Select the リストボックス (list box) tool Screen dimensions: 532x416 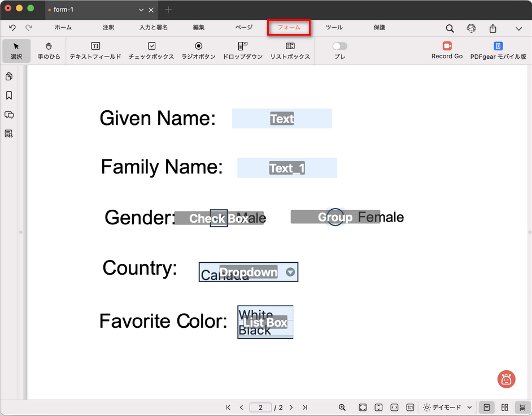pyautogui.click(x=290, y=50)
